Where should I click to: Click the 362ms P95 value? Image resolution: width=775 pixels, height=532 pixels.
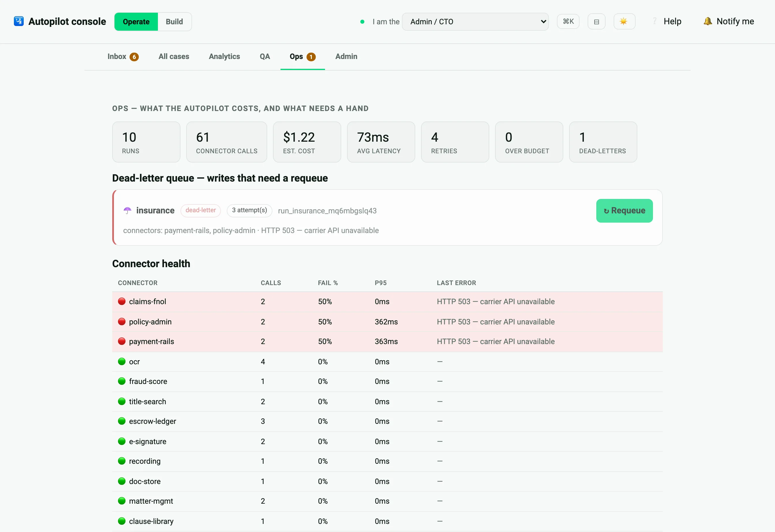(386, 322)
